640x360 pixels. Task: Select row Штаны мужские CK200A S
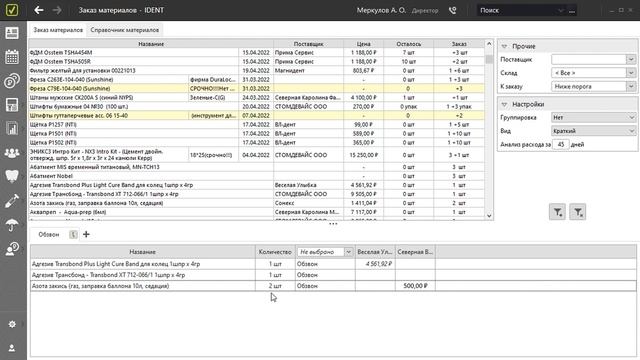pyautogui.click(x=256, y=98)
